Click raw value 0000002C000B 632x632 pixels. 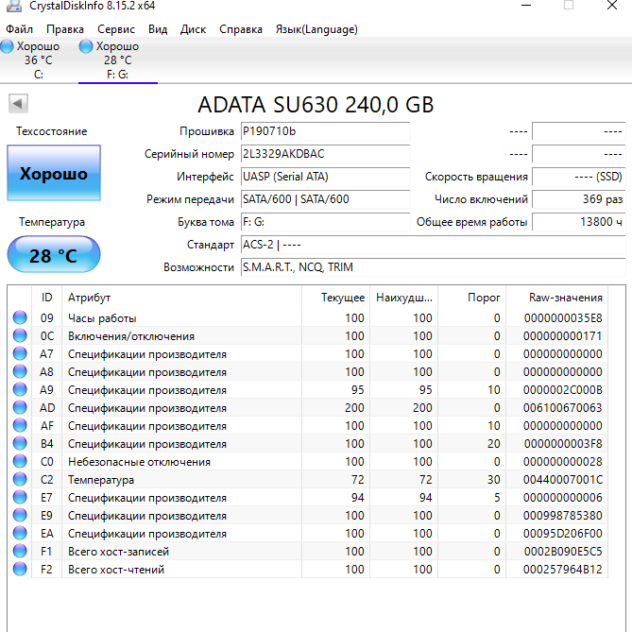coord(563,390)
